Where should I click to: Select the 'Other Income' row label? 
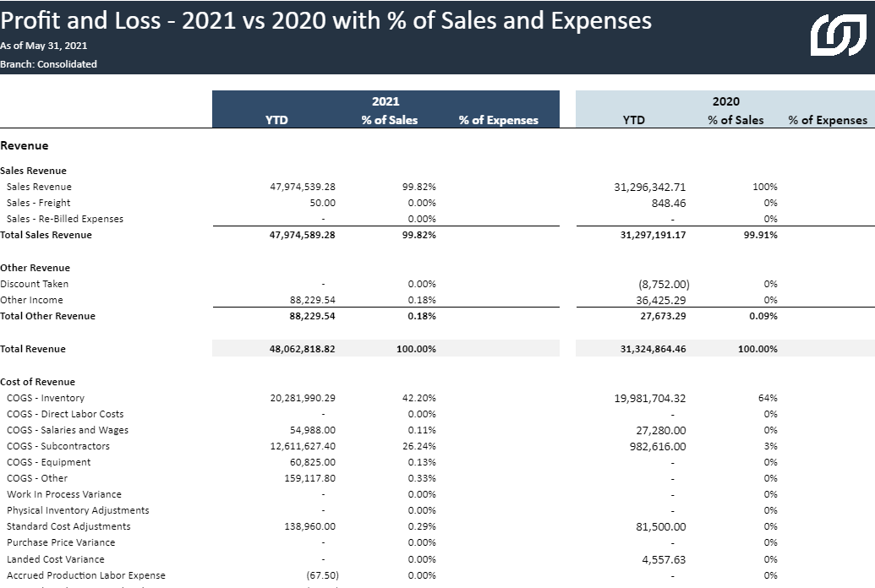tap(31, 300)
